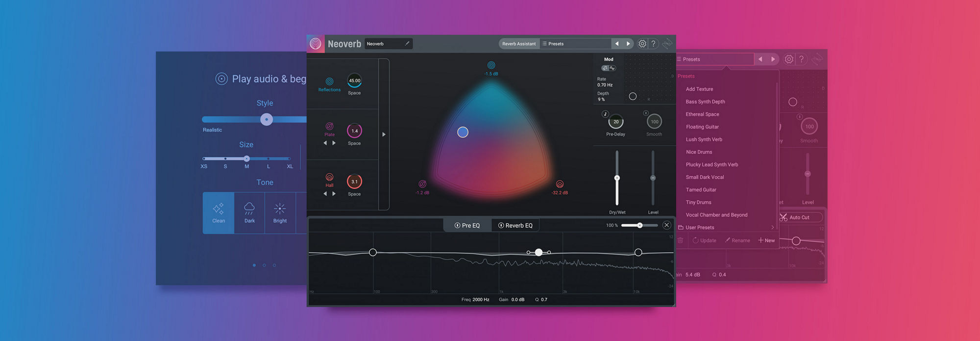Click Style slider handle in assistant window

point(267,119)
